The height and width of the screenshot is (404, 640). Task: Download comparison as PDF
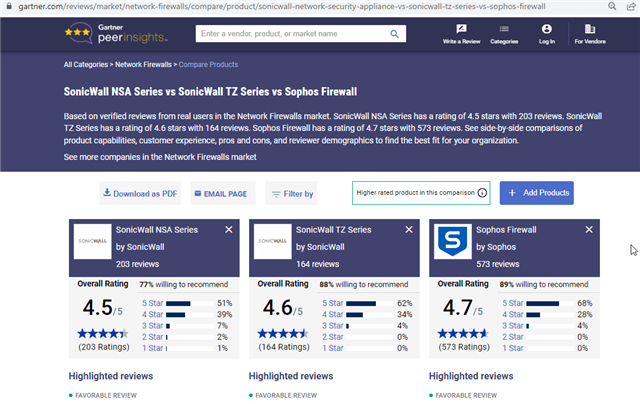(x=140, y=193)
